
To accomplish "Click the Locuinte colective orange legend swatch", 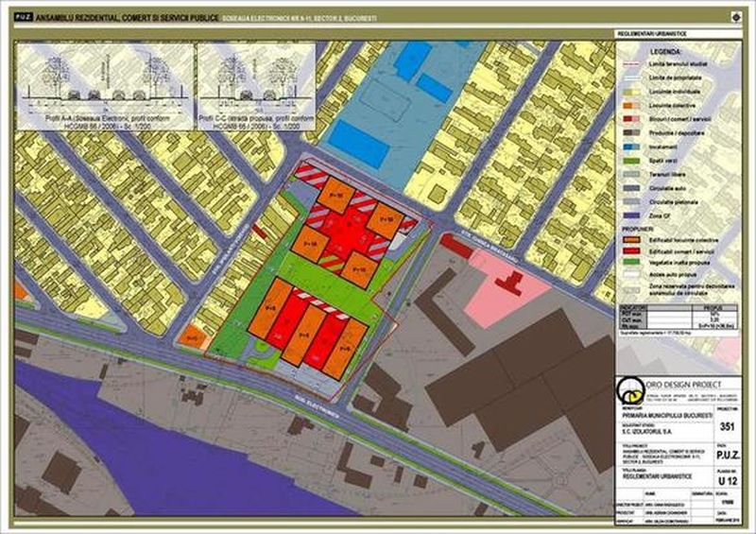I will (x=629, y=104).
